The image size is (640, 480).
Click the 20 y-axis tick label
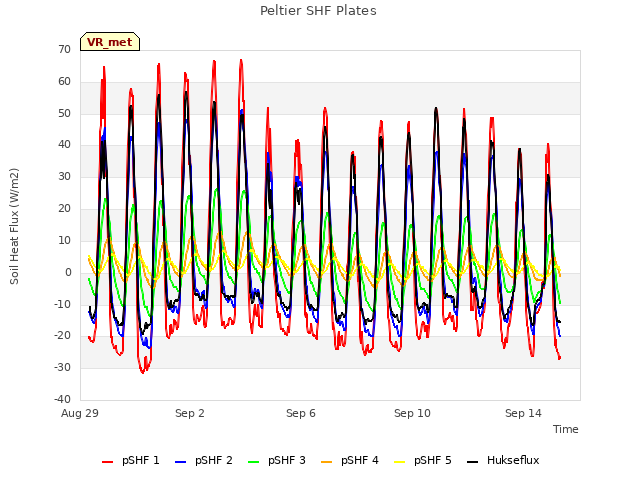tap(64, 209)
